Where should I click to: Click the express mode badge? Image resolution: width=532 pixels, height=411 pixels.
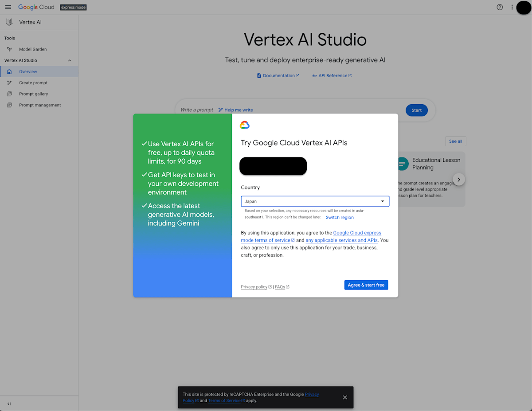click(x=73, y=8)
